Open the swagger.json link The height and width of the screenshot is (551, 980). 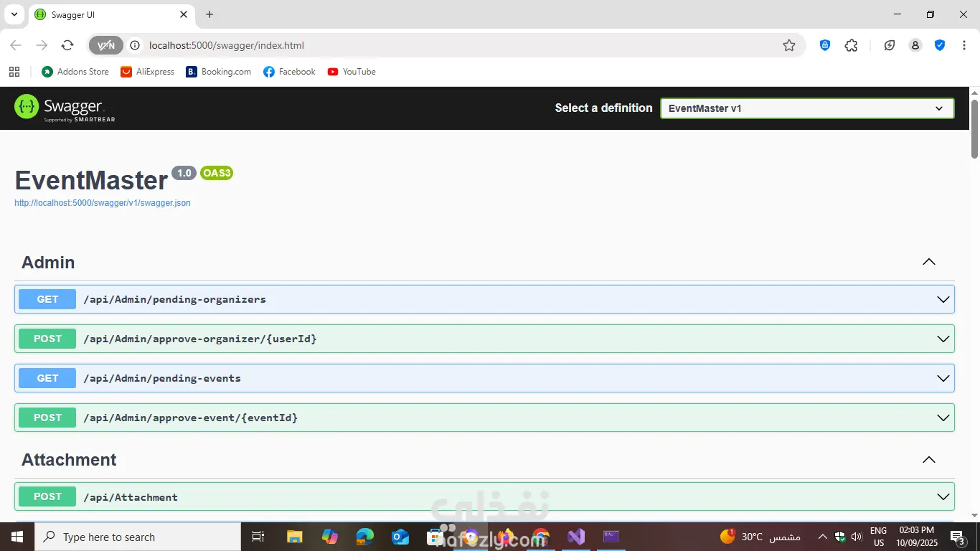103,203
